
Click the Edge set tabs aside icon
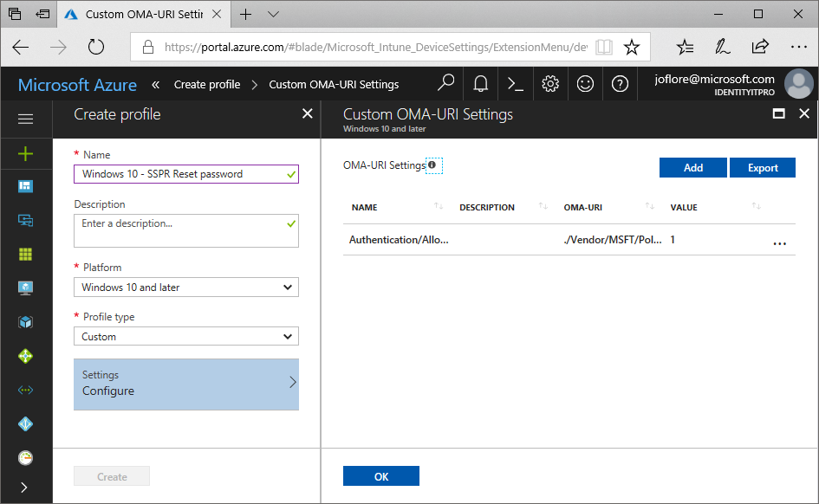click(x=42, y=14)
